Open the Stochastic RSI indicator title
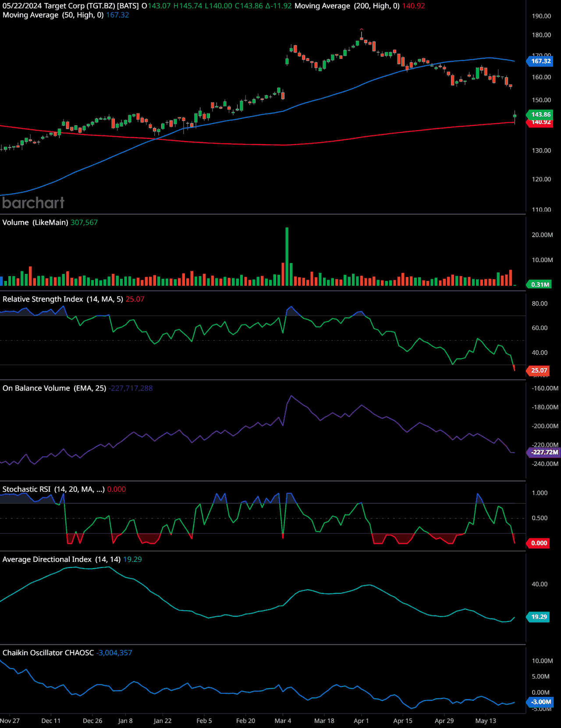This screenshot has width=561, height=728. tap(53, 489)
